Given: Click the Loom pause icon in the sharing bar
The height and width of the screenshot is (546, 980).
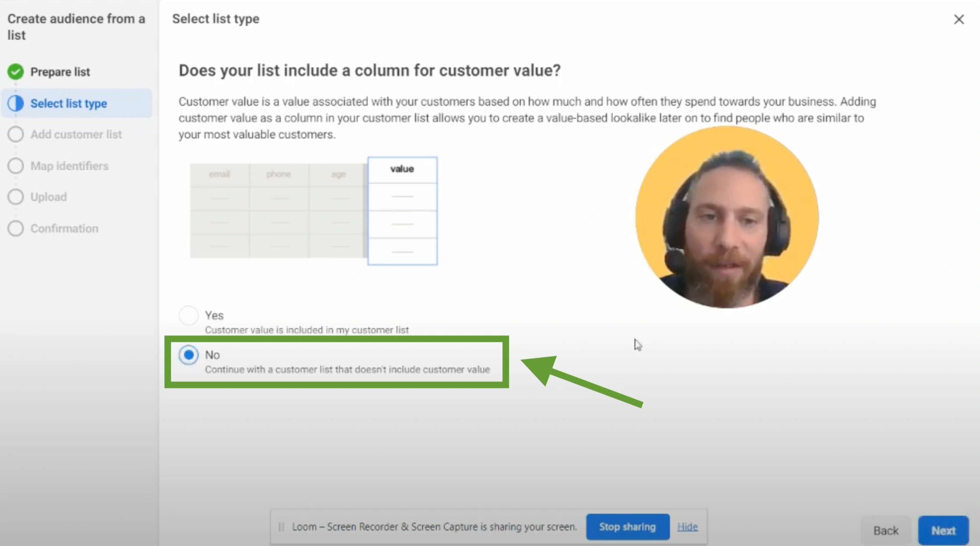Looking at the screenshot, I should tap(281, 527).
